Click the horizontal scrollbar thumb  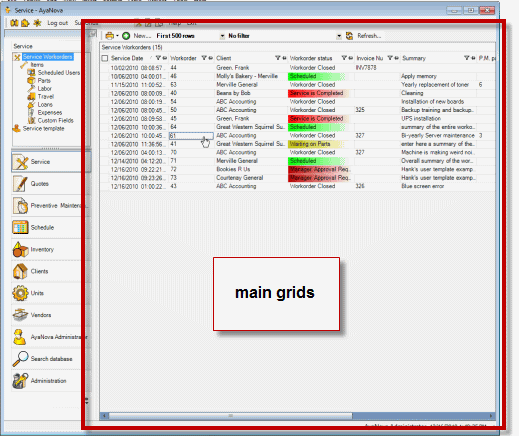tap(230, 416)
